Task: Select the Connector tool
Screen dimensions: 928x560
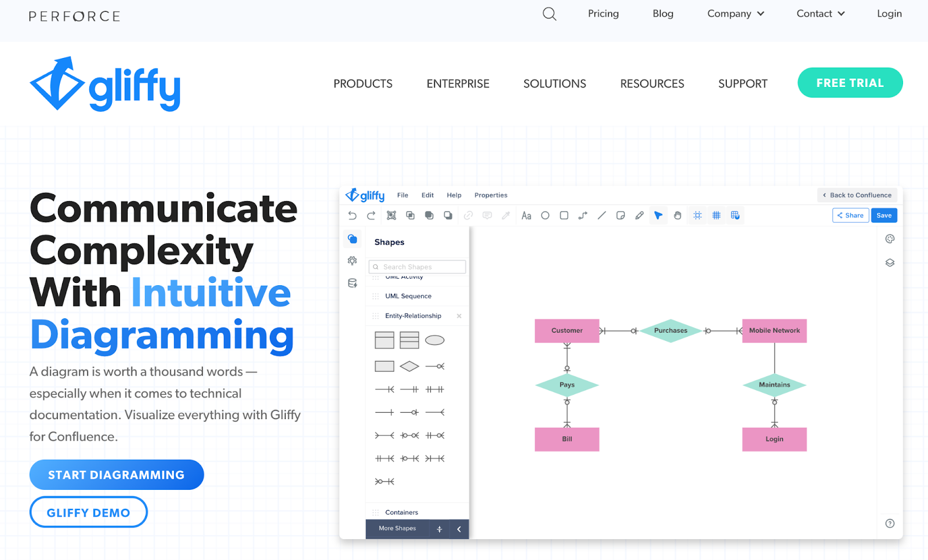Action: (x=583, y=216)
